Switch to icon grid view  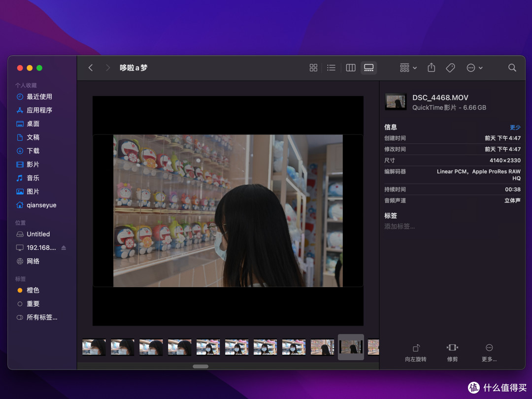pos(313,68)
